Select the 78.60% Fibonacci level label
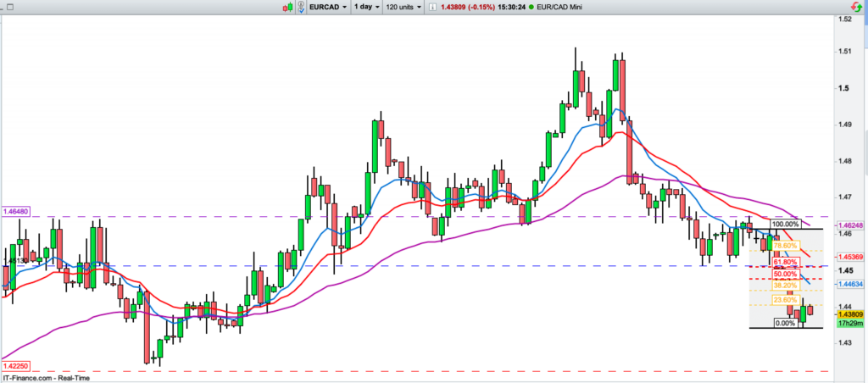 point(785,246)
